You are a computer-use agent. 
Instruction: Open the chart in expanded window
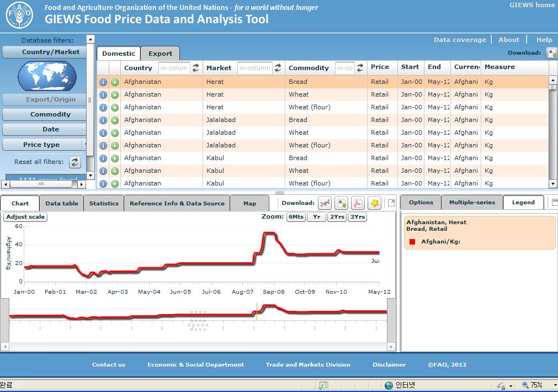pos(391,203)
